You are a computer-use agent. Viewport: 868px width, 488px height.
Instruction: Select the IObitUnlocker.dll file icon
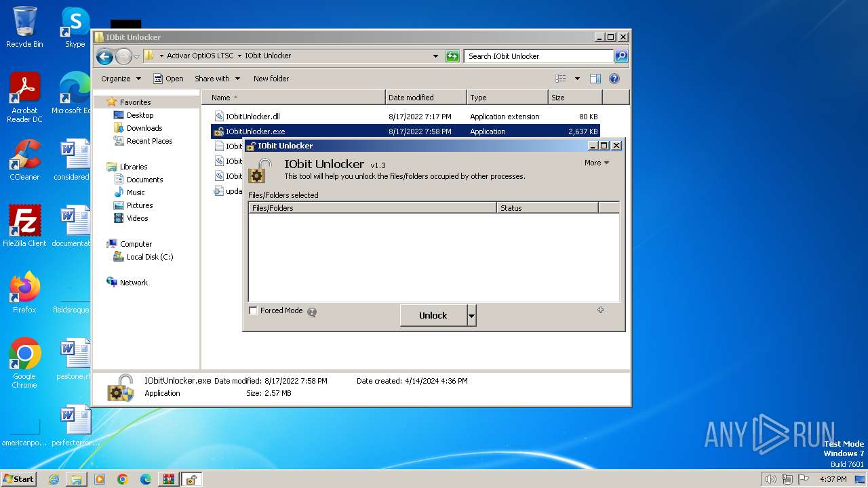(219, 117)
